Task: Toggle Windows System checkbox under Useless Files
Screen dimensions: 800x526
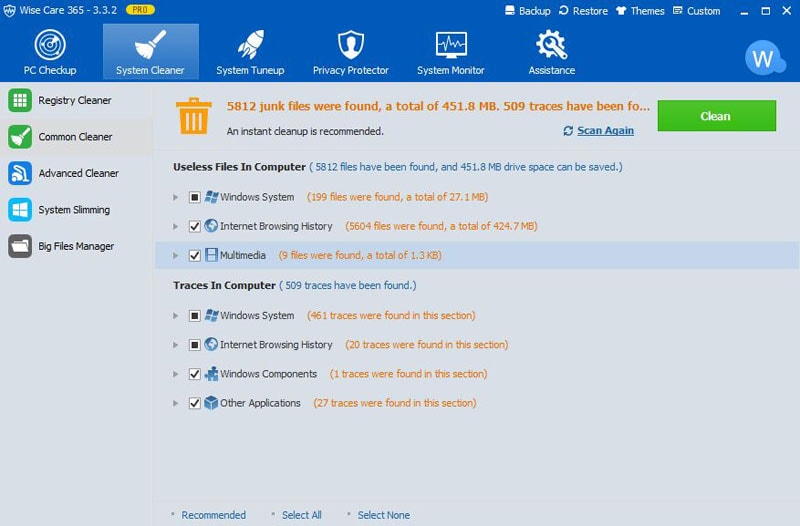Action: pyautogui.click(x=194, y=197)
